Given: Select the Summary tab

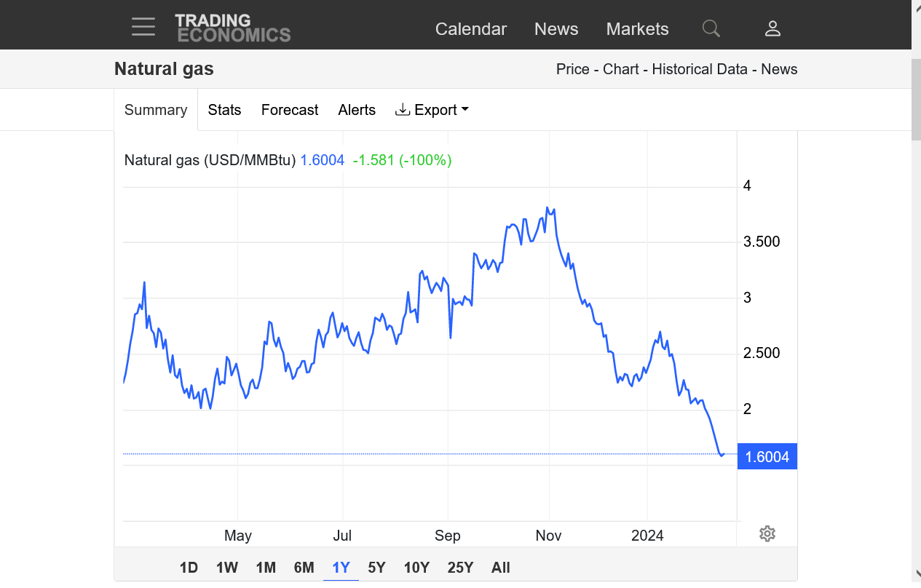Looking at the screenshot, I should 156,110.
